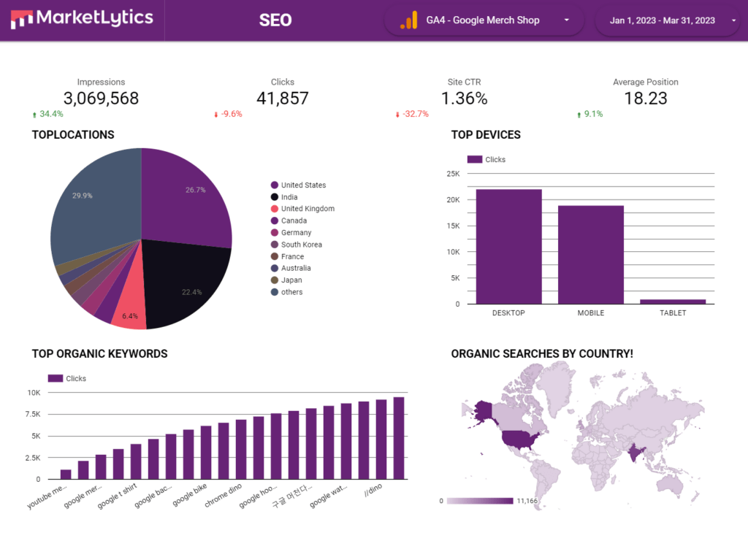Click the green up arrow under Average Position

point(579,115)
